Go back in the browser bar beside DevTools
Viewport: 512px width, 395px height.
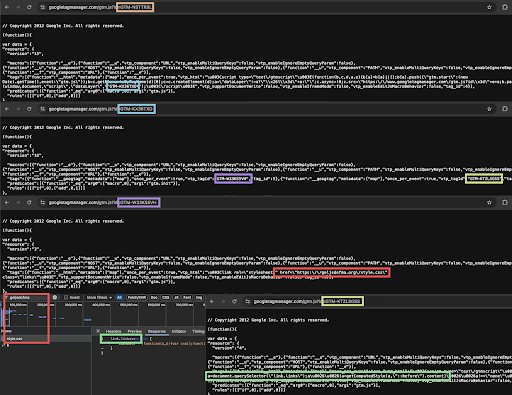click(x=212, y=301)
